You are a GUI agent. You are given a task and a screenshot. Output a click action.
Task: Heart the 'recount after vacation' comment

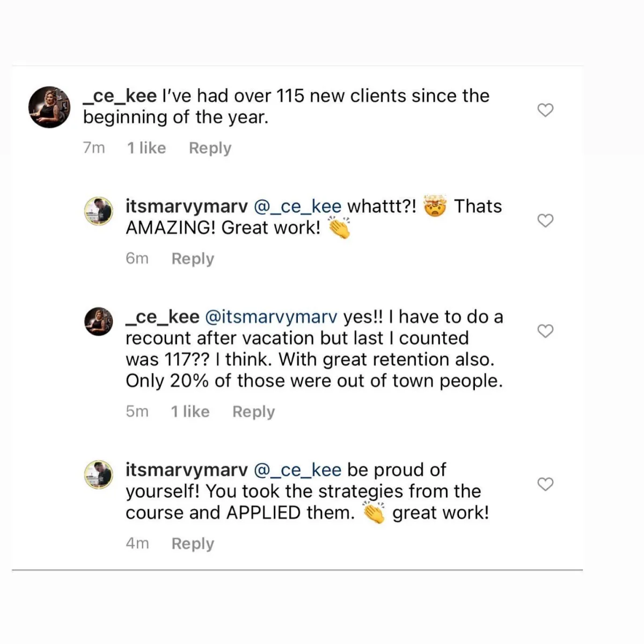click(x=545, y=331)
